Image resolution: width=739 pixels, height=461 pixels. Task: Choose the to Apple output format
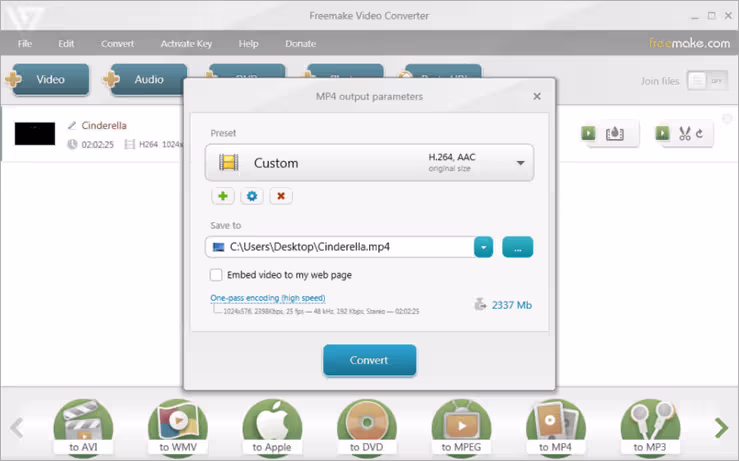click(272, 427)
